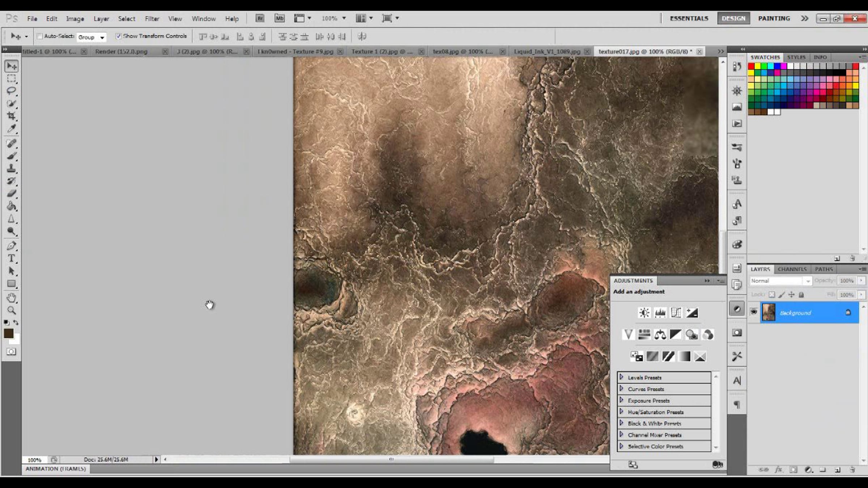Activate the Crop tool
This screenshot has height=488, width=868.
(x=11, y=116)
